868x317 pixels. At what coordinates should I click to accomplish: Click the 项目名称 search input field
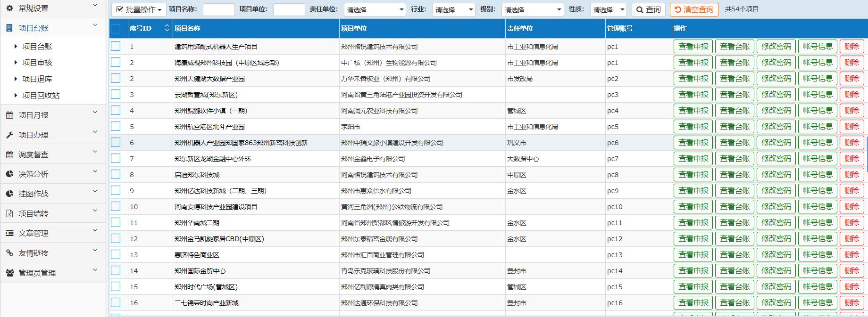tap(218, 9)
